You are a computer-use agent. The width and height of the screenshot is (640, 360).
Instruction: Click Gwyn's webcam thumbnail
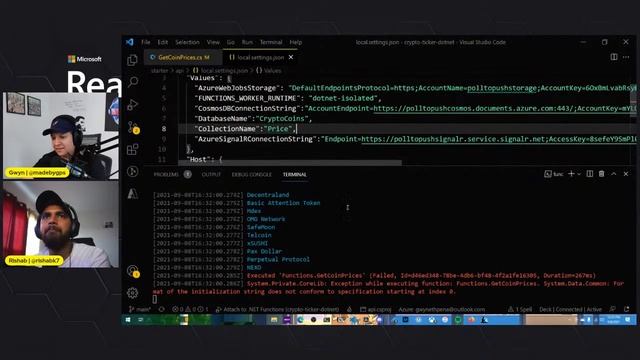pyautogui.click(x=61, y=136)
